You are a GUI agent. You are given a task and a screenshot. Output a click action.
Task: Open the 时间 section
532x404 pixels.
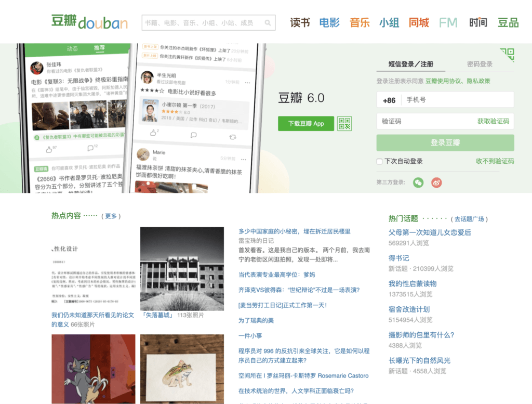coord(478,23)
